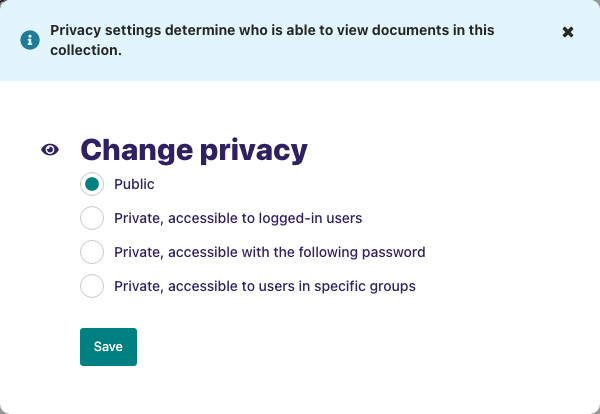Image resolution: width=600 pixels, height=414 pixels.
Task: Click the word "collection." in the banner
Action: [86, 50]
